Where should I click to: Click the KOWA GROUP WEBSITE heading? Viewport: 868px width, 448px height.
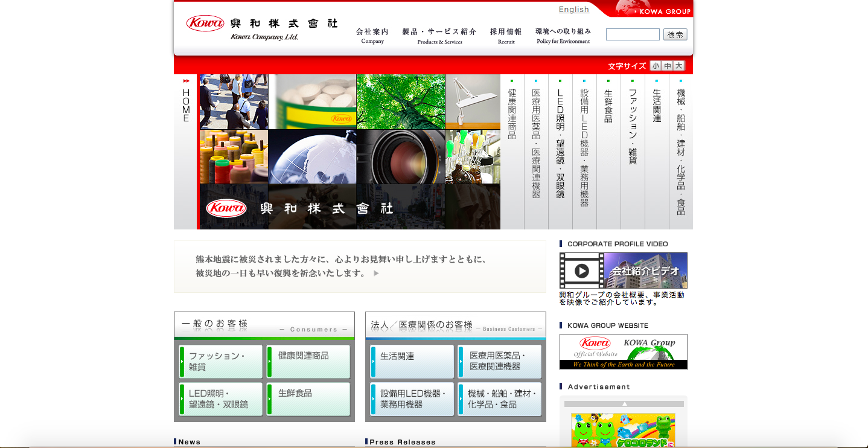[608, 325]
